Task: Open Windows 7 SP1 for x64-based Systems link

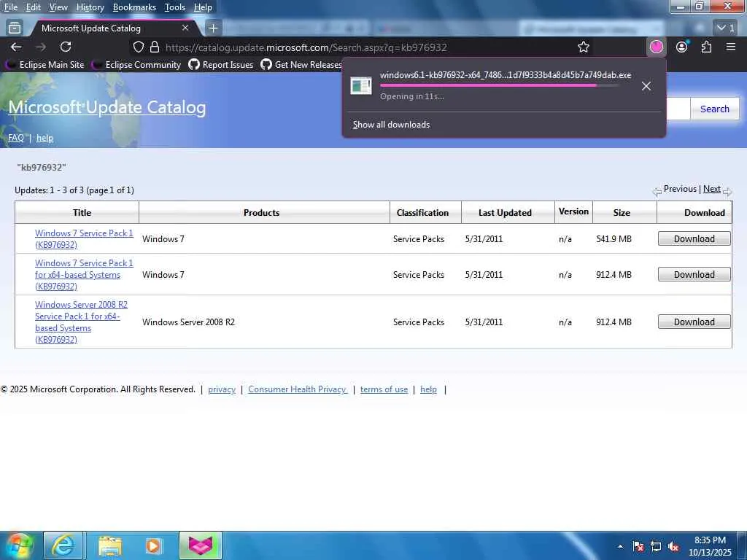Action: tap(84, 274)
